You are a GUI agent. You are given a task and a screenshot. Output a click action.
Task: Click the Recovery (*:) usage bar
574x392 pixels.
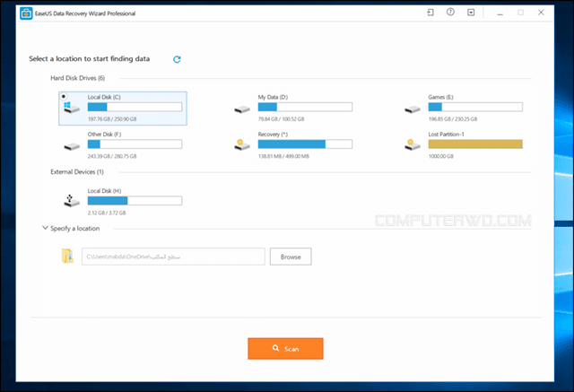305,144
